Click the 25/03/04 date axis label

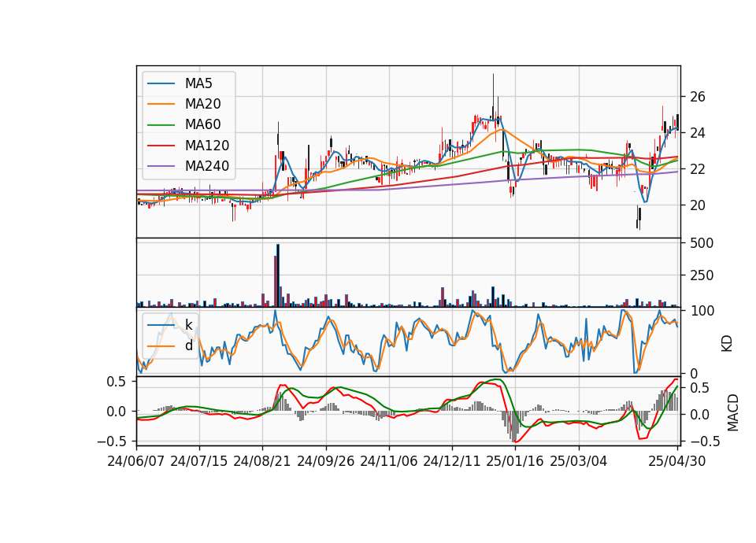tap(578, 461)
